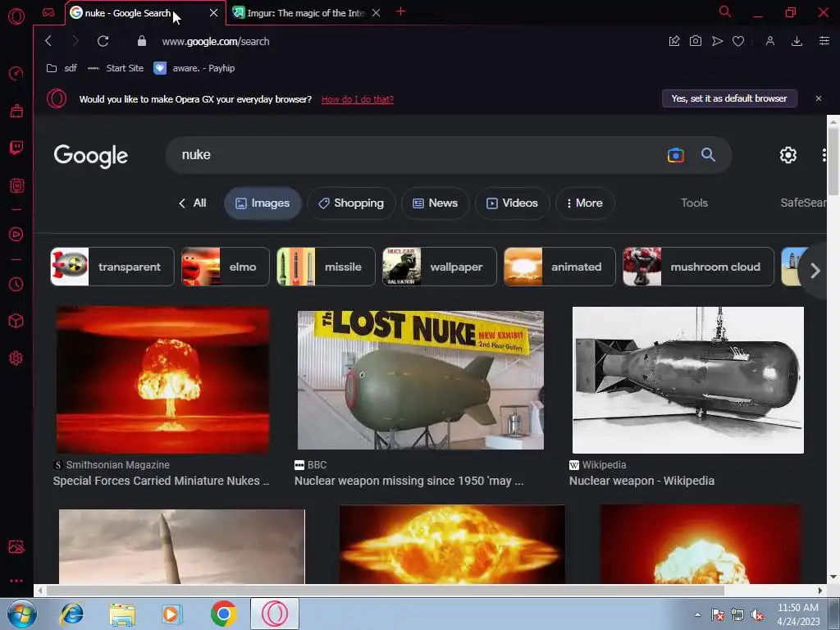Open the CPU chip icon in sidebar

pos(16,185)
